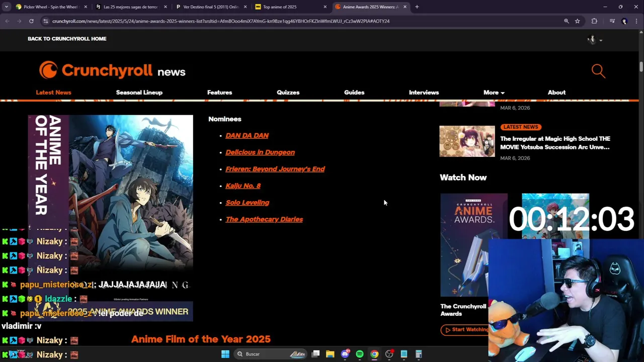
Task: Expand the More dropdown menu
Action: (494, 93)
